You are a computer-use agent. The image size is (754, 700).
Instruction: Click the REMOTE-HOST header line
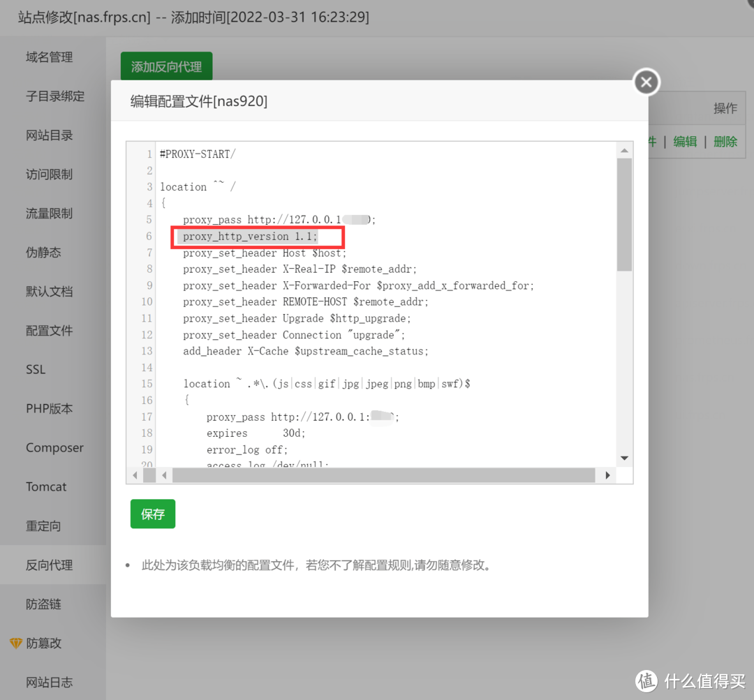[x=305, y=302]
